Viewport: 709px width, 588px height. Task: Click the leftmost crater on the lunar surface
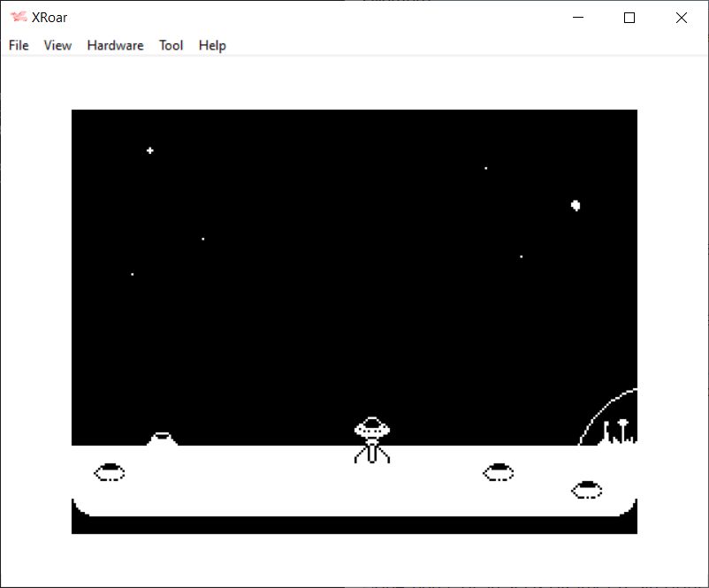(x=110, y=472)
